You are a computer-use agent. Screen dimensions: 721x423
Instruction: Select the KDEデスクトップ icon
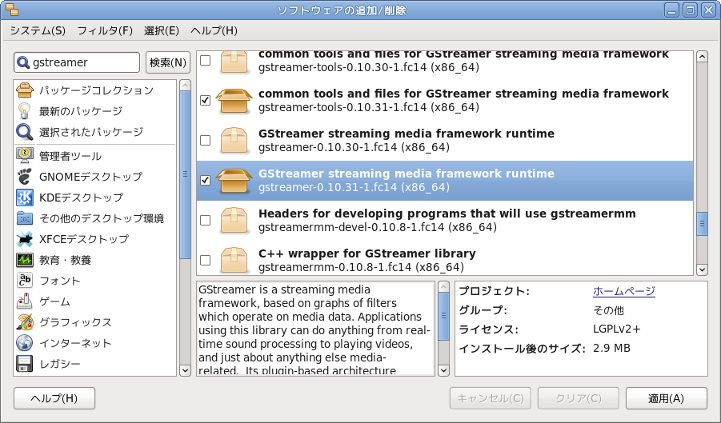click(x=24, y=197)
